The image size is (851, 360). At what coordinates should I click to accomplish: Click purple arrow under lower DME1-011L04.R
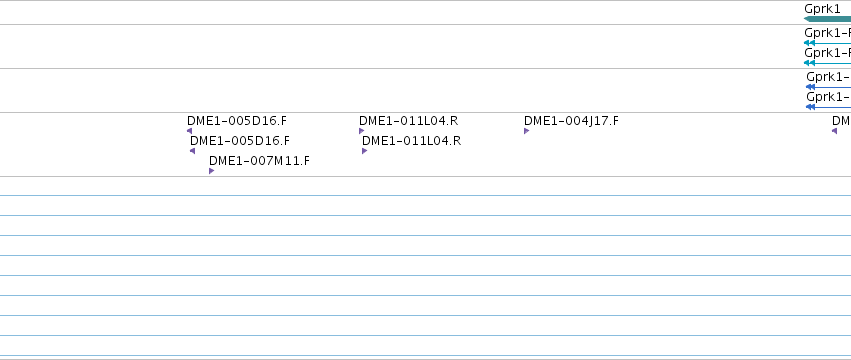[365, 151]
